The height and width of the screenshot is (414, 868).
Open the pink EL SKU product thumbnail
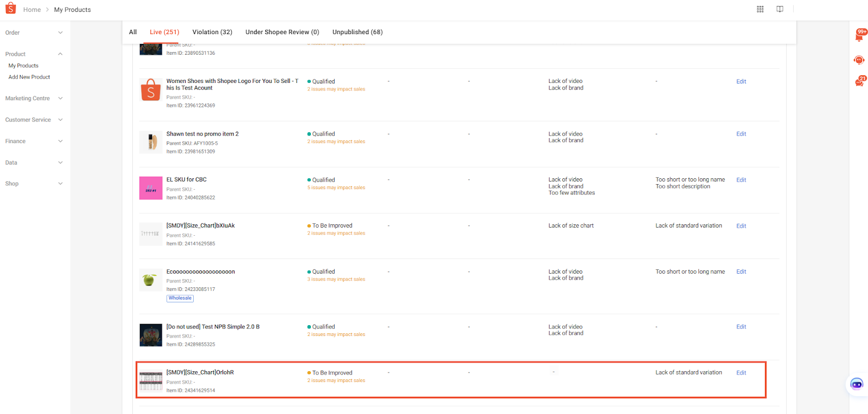point(151,188)
